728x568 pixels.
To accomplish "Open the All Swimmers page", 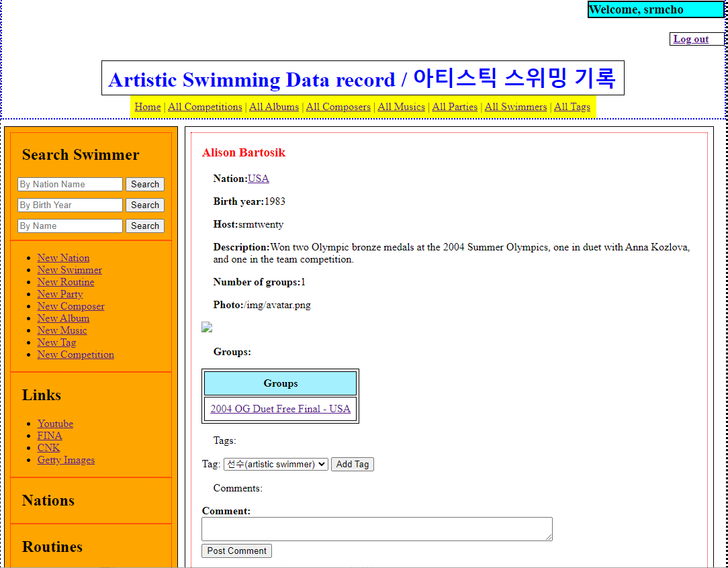I will pos(515,107).
